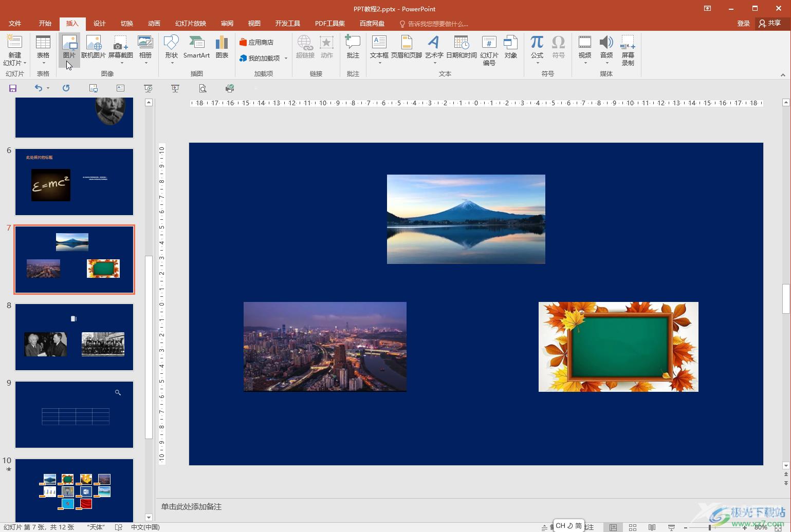791x532 pixels.
Task: Open 页眉和页脚 header and footer
Action: click(x=407, y=47)
